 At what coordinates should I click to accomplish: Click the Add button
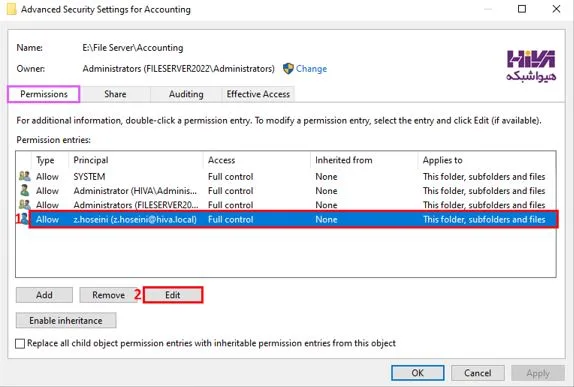[44, 295]
